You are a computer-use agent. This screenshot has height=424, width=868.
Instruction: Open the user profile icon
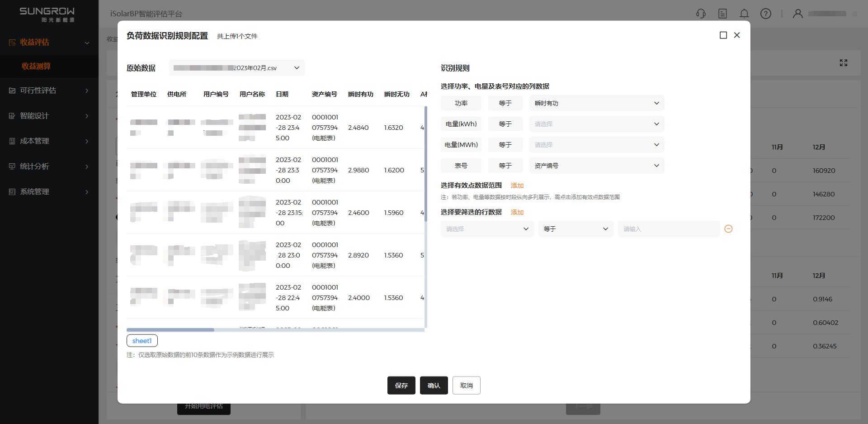click(x=798, y=14)
